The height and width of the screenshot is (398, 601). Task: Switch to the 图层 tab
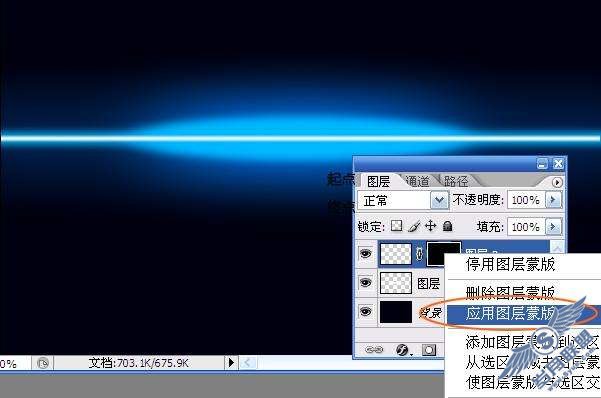(378, 181)
